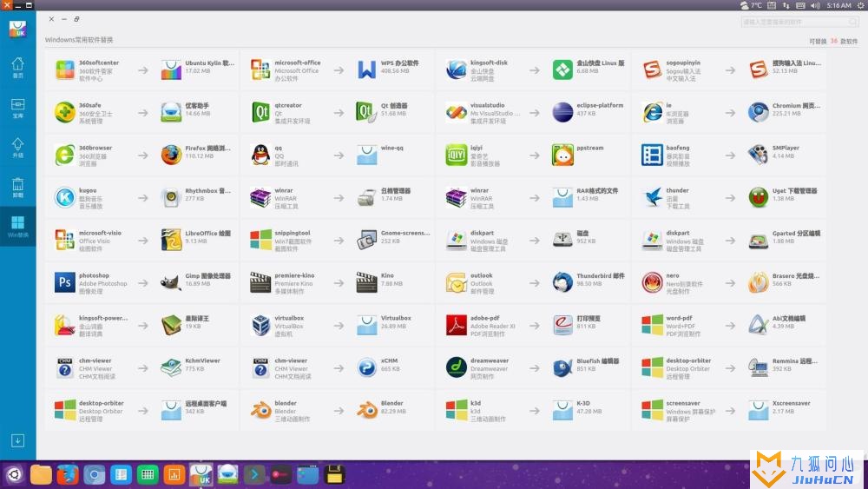
Task: Click the kingsoft-disk icon
Action: [457, 70]
